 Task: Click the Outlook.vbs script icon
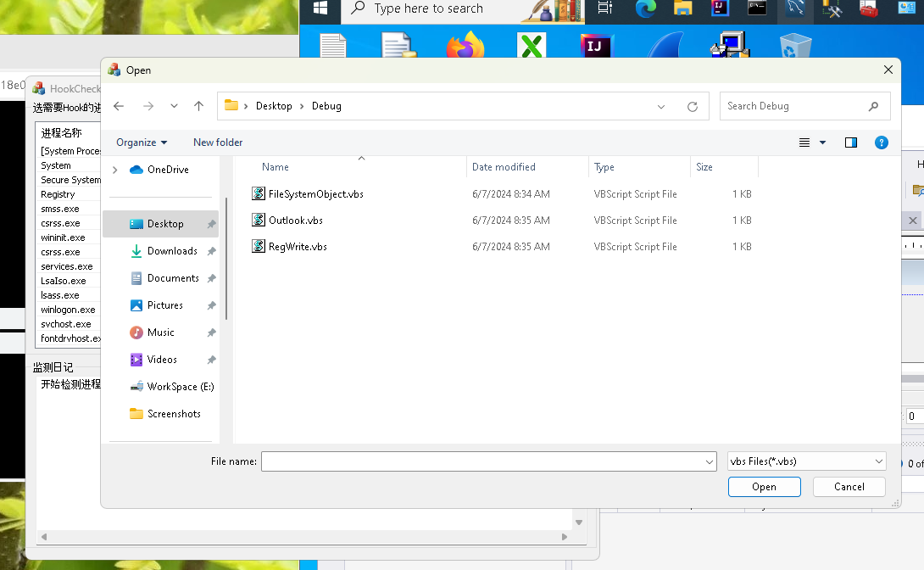coord(258,220)
